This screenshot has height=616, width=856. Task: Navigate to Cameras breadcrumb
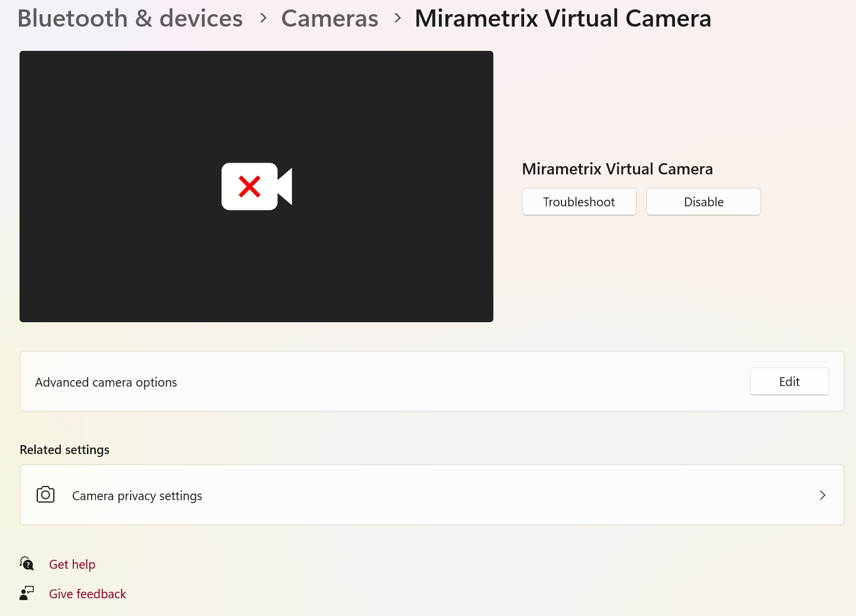330,18
